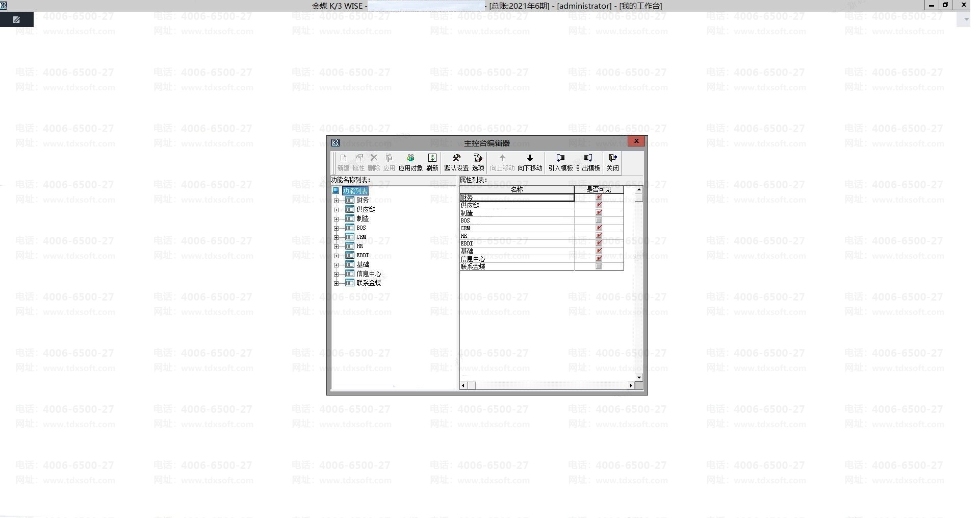Expand the EBDI tree node
The image size is (980, 518).
pos(336,256)
